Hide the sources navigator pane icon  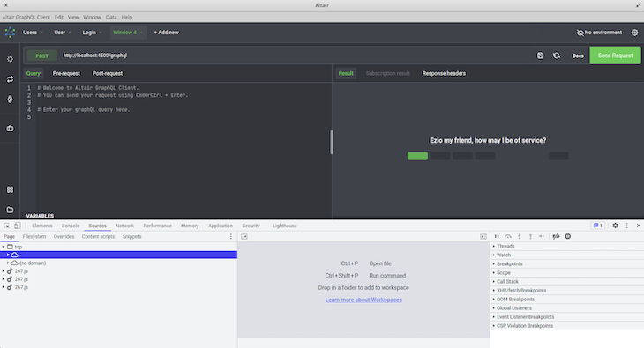[x=244, y=237]
